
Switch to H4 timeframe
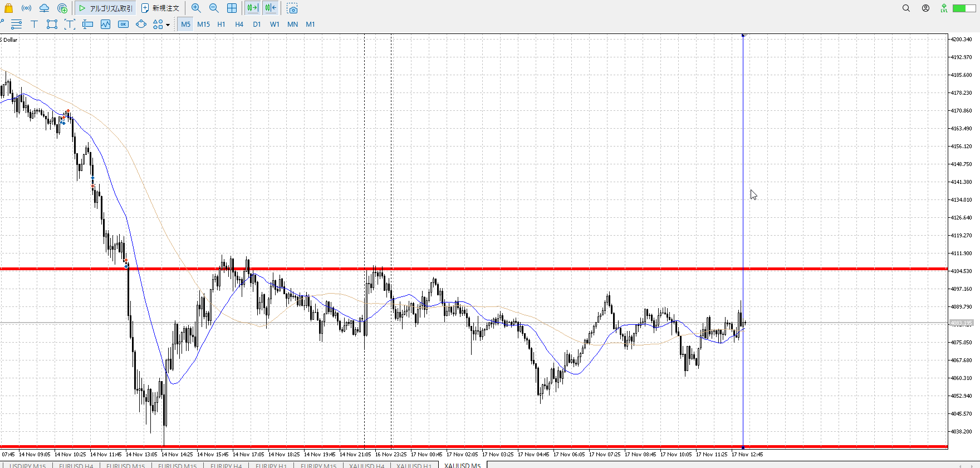(239, 24)
